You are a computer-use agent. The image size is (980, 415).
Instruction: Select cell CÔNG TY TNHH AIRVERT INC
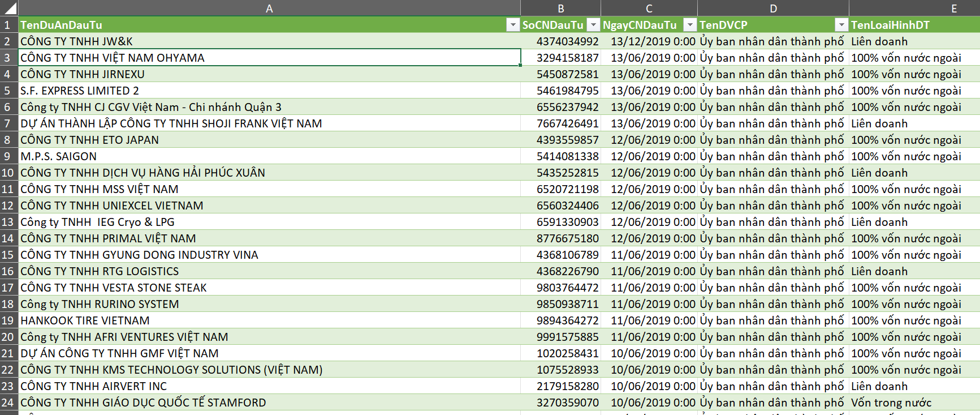[x=269, y=386]
